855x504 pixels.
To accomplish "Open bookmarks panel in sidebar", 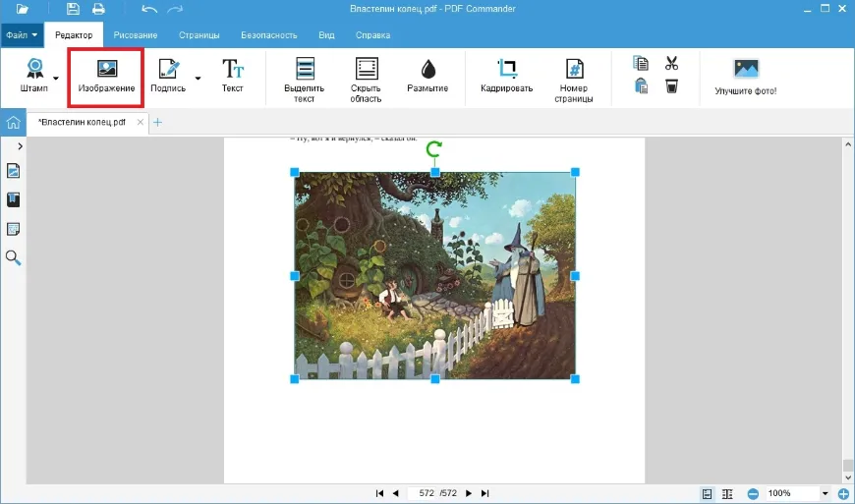I will (x=13, y=200).
